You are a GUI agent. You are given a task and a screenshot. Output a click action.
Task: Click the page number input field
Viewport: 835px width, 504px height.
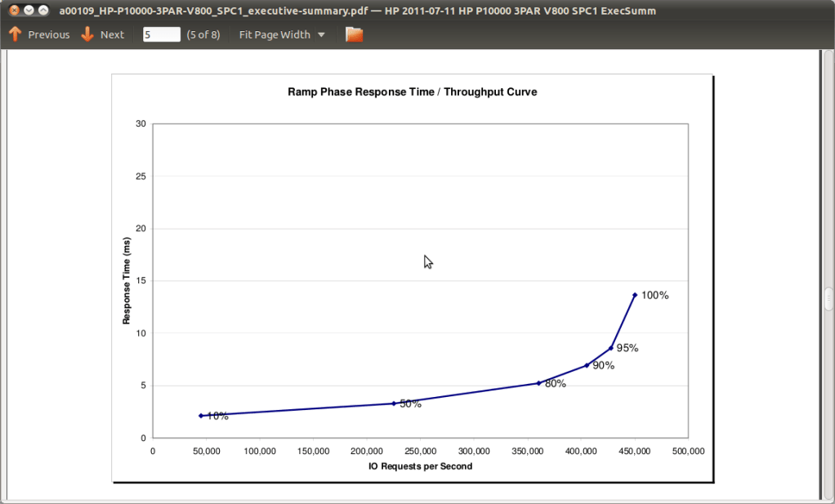(x=161, y=34)
